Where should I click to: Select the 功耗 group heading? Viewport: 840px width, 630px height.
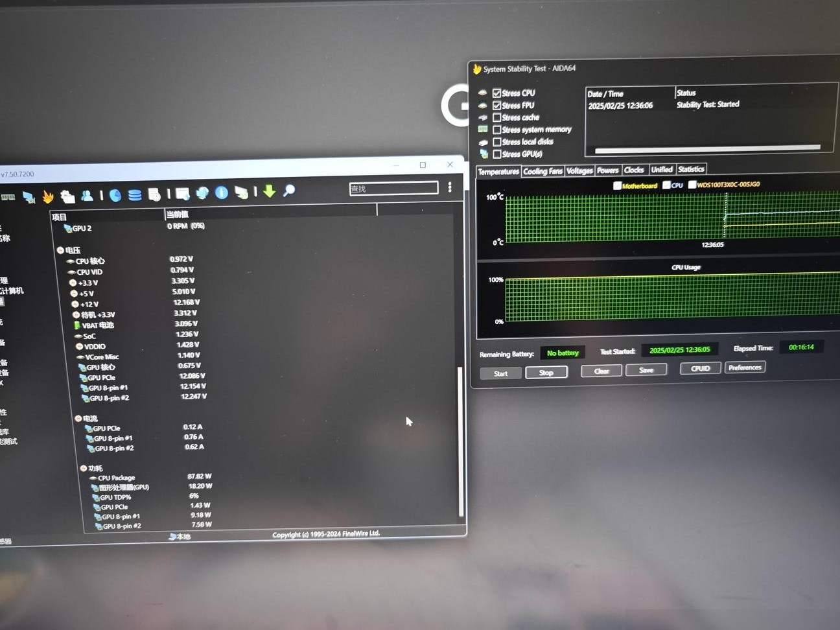pos(91,469)
